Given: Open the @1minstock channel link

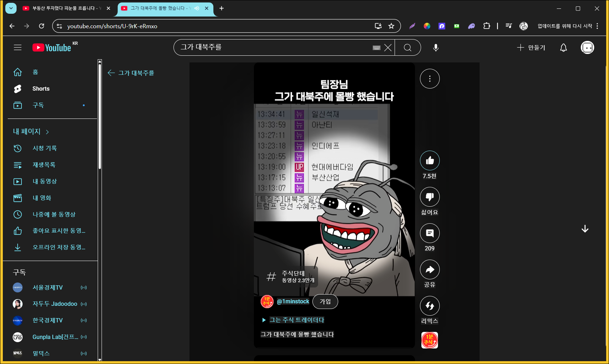Looking at the screenshot, I should tap(293, 302).
